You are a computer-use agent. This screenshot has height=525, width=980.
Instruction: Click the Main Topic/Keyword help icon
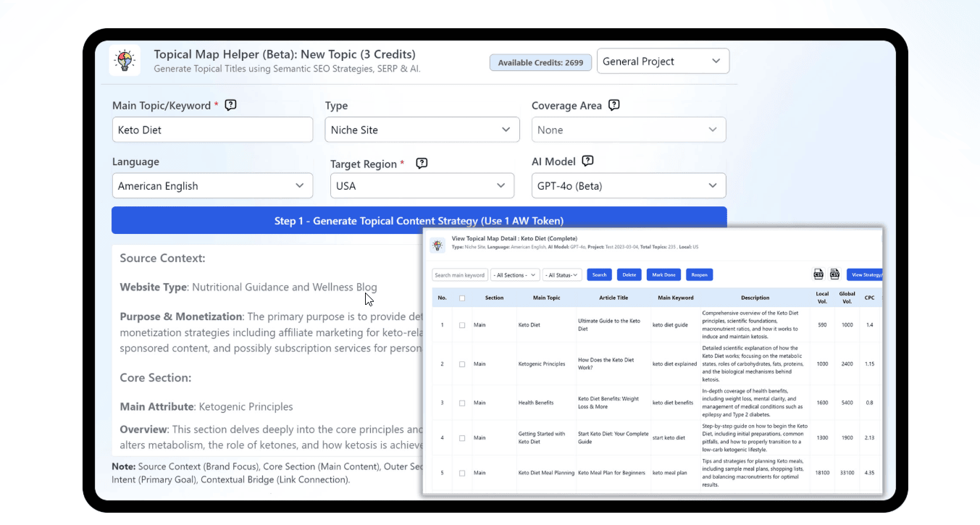(230, 105)
